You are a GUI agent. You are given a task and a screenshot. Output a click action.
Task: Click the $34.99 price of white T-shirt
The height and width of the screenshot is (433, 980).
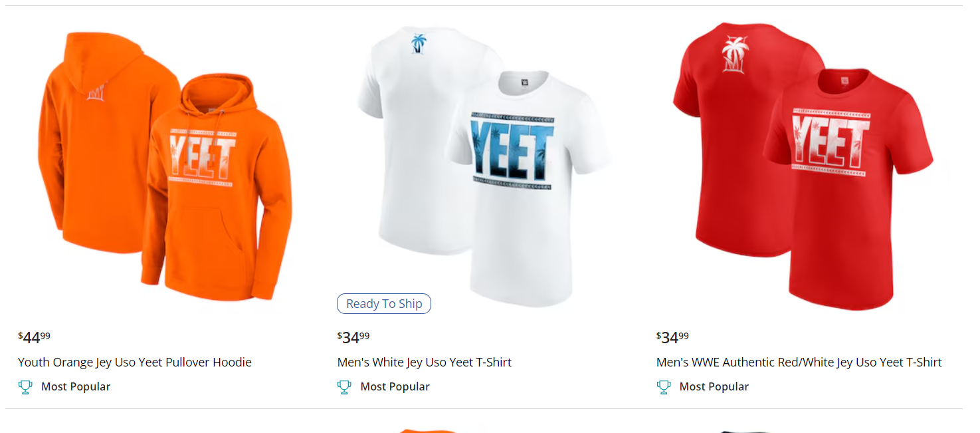click(353, 337)
